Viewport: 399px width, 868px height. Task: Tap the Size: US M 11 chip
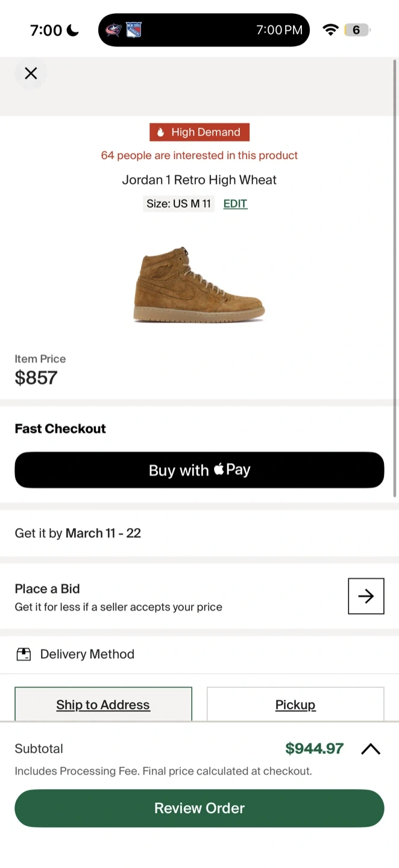pyautogui.click(x=178, y=204)
